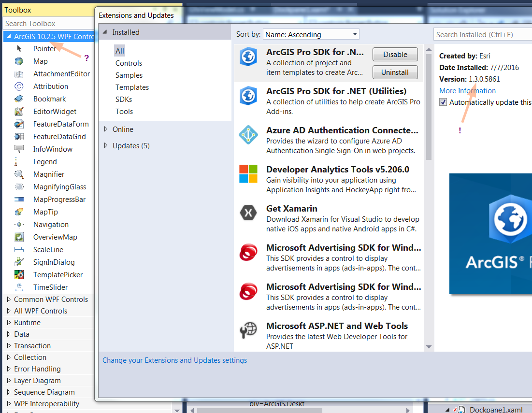Select the MagnifyingGlass icon
The image size is (532, 413).
point(19,187)
